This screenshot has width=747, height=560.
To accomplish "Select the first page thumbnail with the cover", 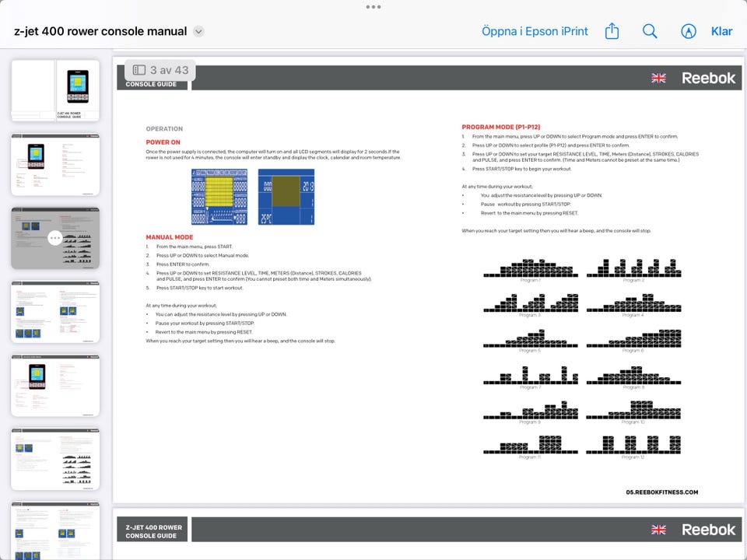I will click(x=55, y=90).
